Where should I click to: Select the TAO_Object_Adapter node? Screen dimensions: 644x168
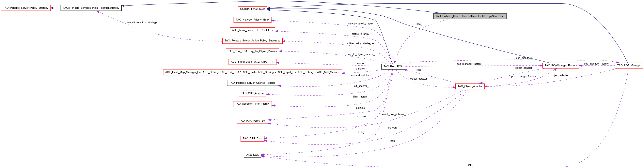(x=470, y=86)
